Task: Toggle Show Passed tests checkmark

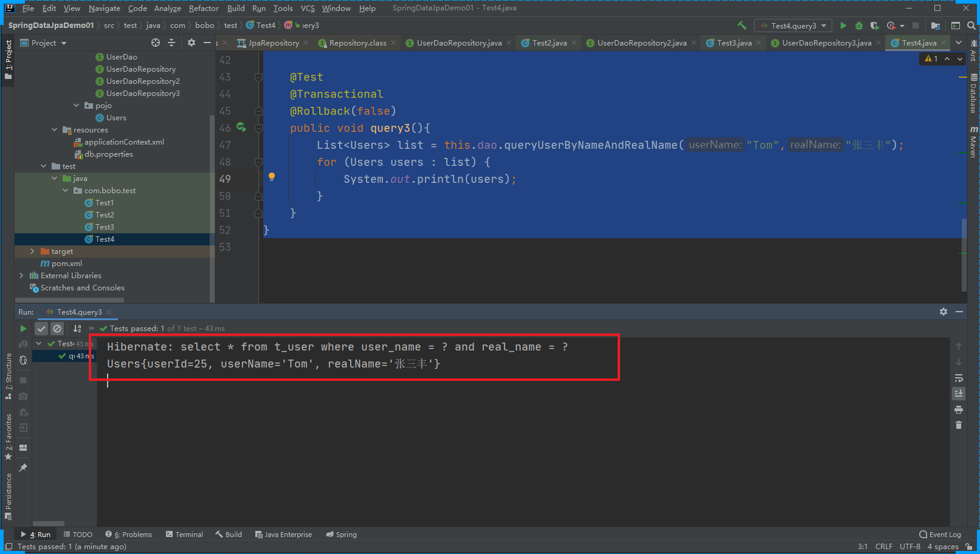Action: point(41,329)
